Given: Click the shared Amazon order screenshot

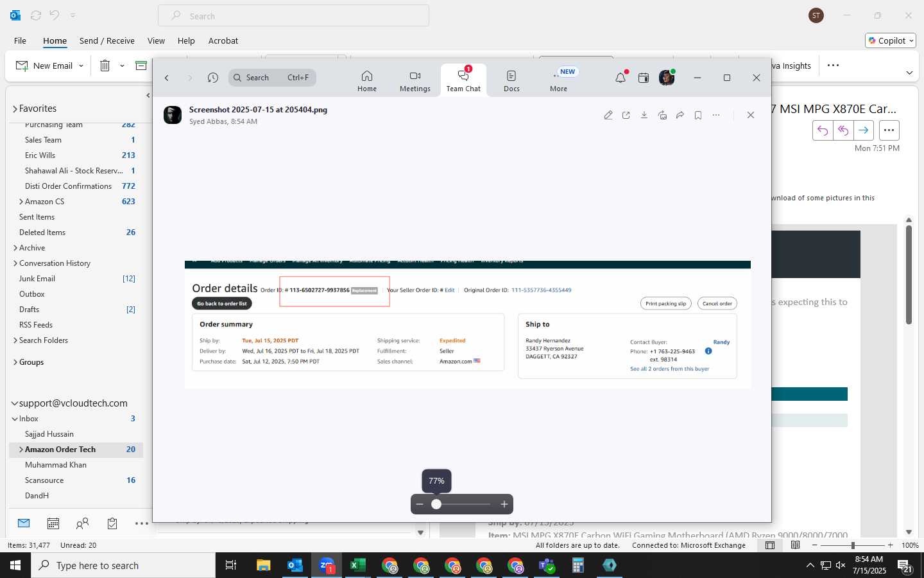Looking at the screenshot, I should [x=468, y=324].
